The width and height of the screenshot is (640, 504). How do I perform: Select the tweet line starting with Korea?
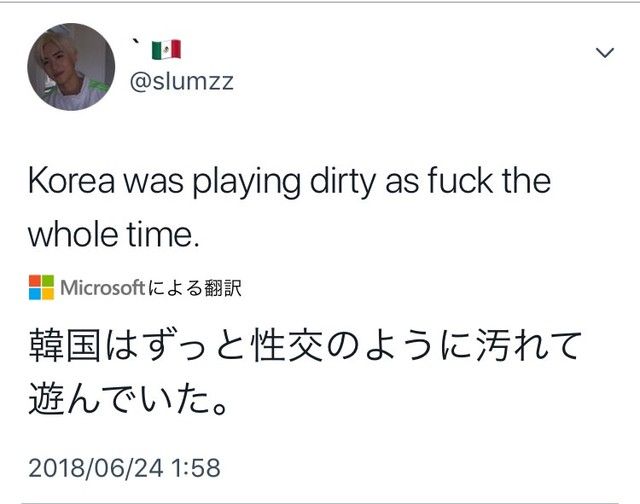pyautogui.click(x=289, y=182)
